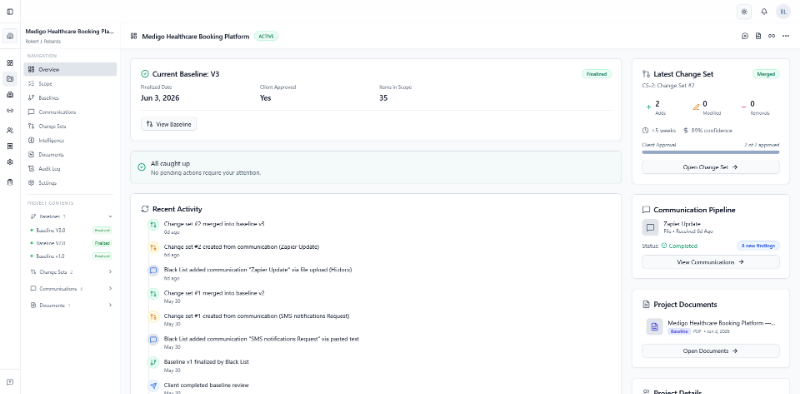Screen dimensions: 800x394
Task: Select Baseline V3.0 in Project Contents
Action: pos(71,230)
